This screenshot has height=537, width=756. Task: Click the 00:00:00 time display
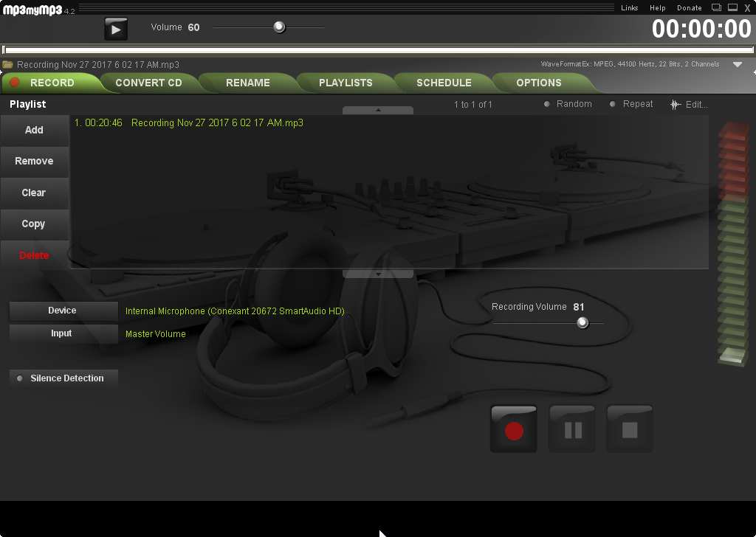(701, 29)
